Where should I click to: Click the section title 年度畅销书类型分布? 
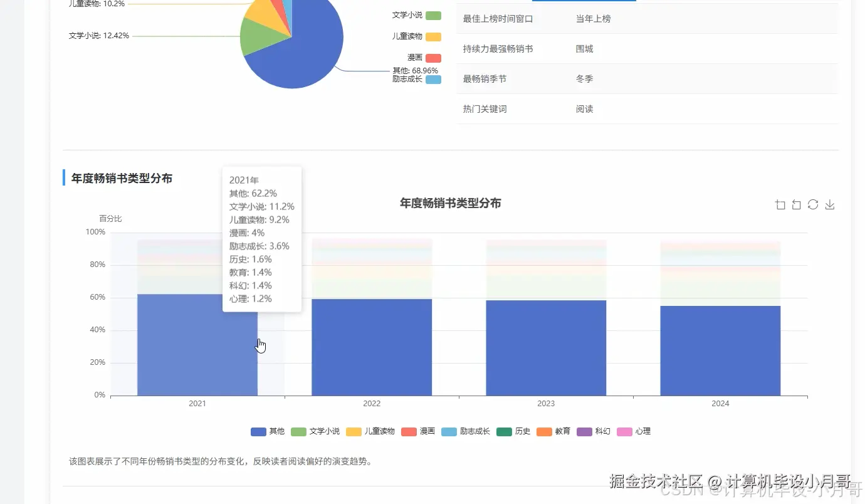click(122, 178)
